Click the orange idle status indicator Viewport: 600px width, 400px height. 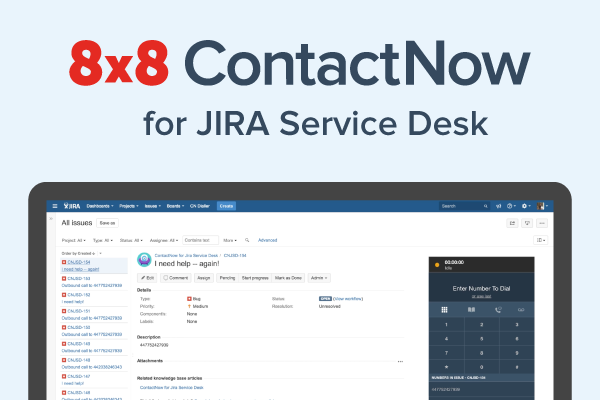click(x=437, y=265)
